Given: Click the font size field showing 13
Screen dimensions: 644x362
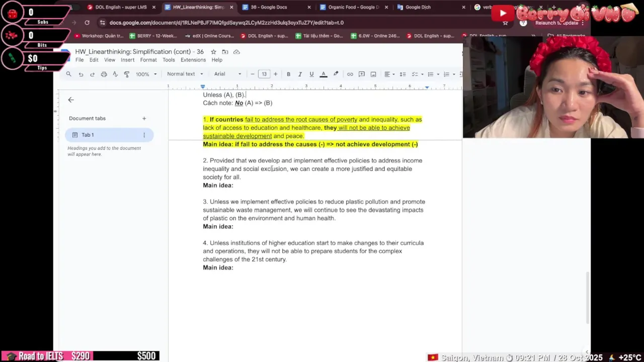Looking at the screenshot, I should point(264,74).
